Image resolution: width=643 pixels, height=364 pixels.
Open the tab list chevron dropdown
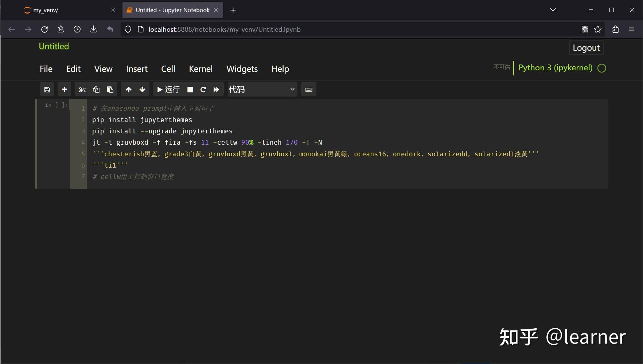click(553, 10)
